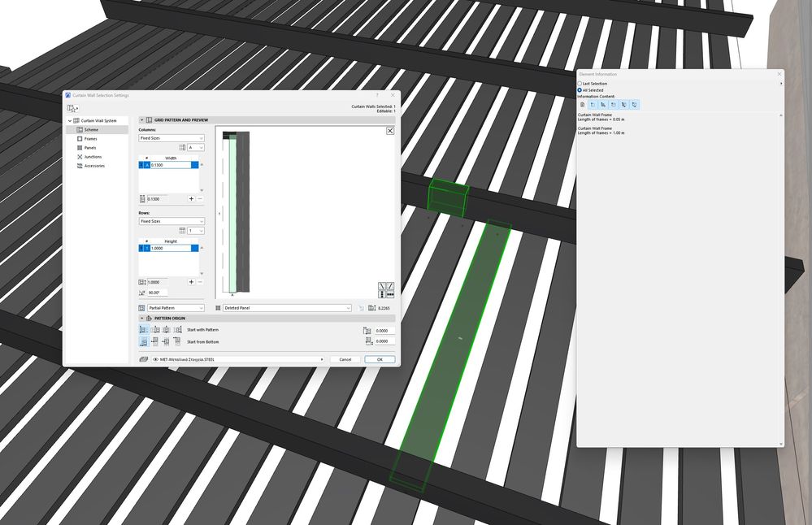Select the first Start with Pattern alignment icon
The width and height of the screenshot is (812, 525).
[x=142, y=330]
